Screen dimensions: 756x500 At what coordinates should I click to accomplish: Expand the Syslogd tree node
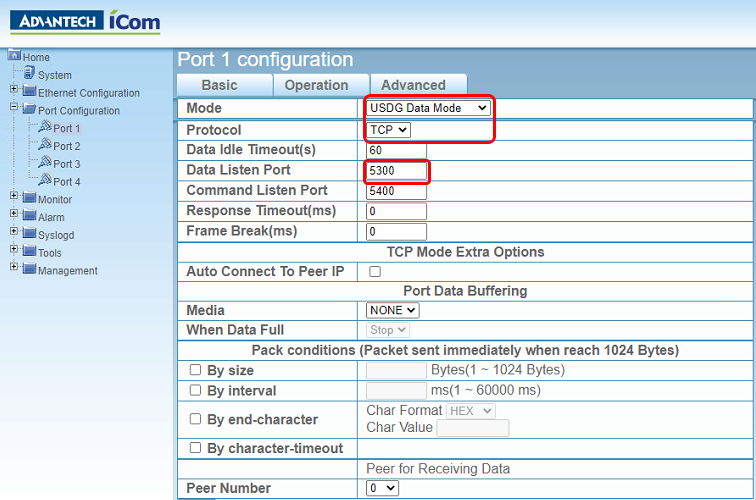[14, 231]
